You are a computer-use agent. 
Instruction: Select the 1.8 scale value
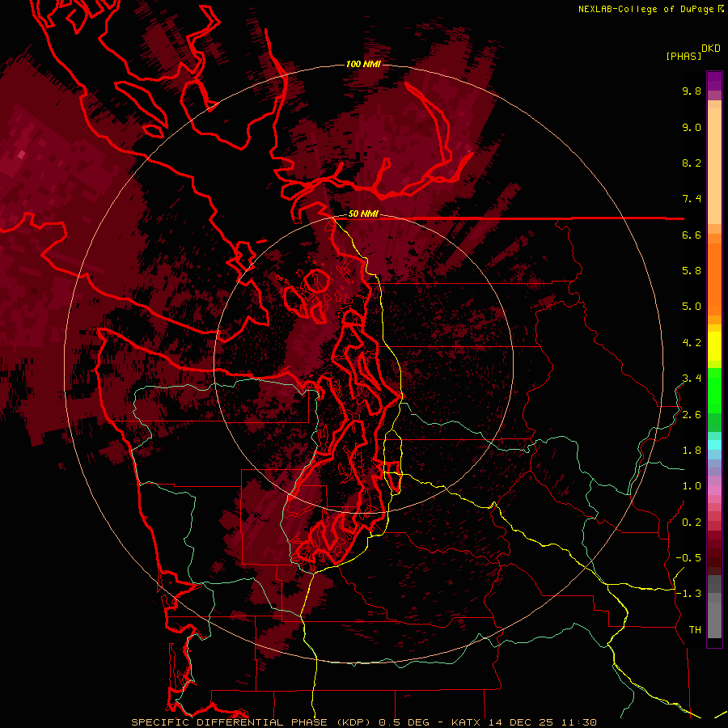click(692, 451)
